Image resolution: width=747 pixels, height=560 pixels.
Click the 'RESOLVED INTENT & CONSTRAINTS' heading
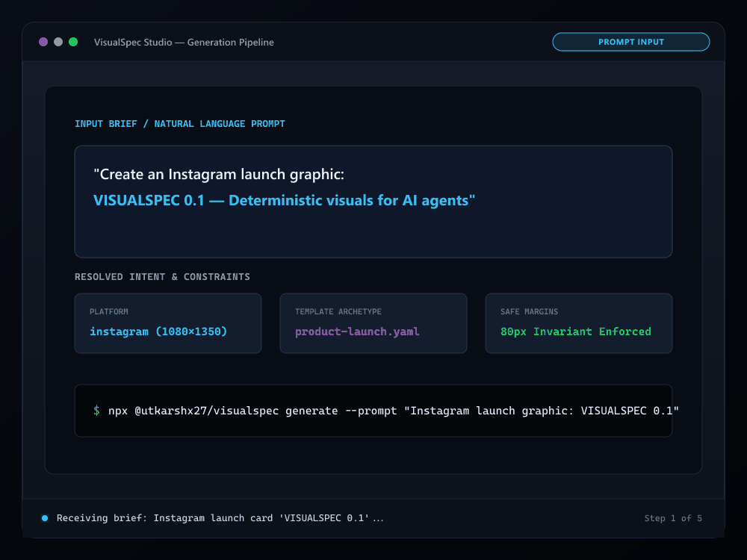click(162, 277)
